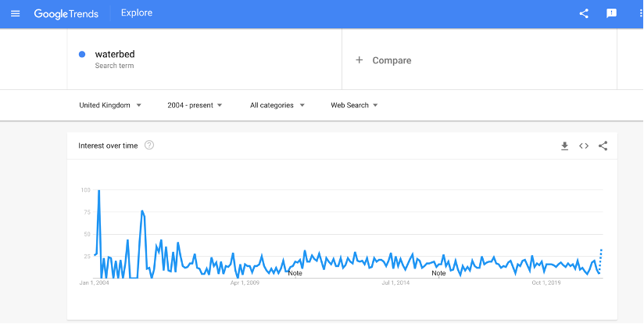This screenshot has height=324, width=644.
Task: Open the 2004 - present date dropdown
Action: [195, 105]
